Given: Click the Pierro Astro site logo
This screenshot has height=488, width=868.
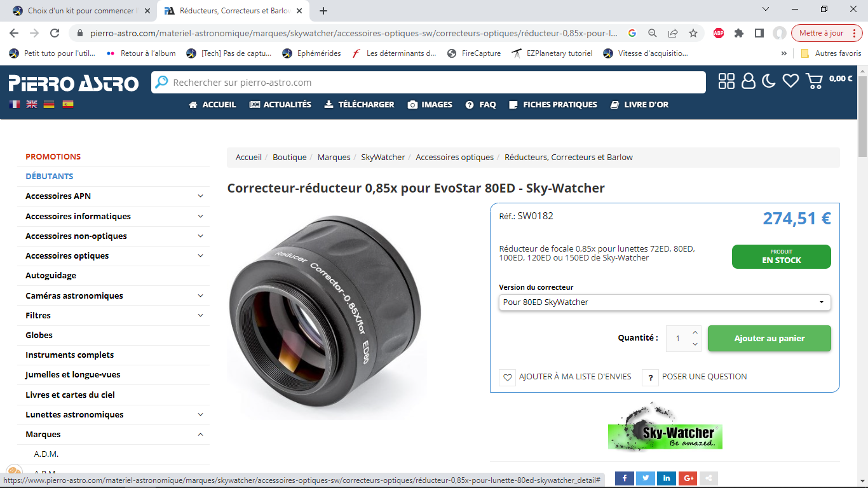Looking at the screenshot, I should click(x=74, y=83).
